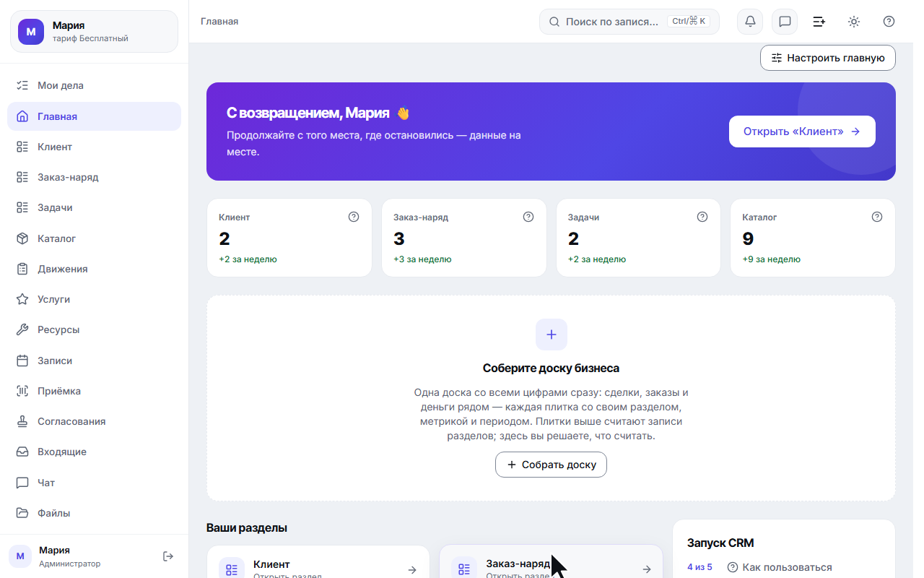Image resolution: width=924 pixels, height=578 pixels.
Task: Open the Клиент stat card showing 2
Action: 289,238
